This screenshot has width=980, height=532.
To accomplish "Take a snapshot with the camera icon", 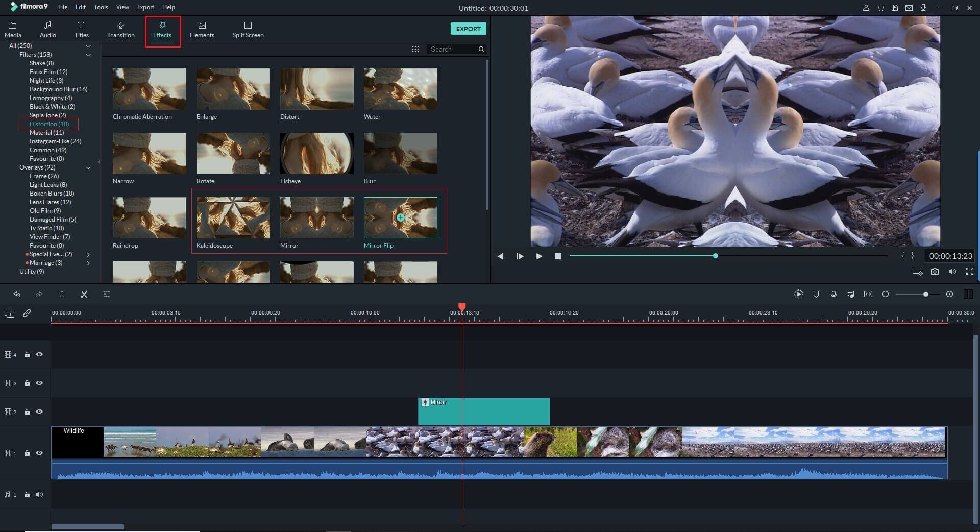I will click(935, 272).
